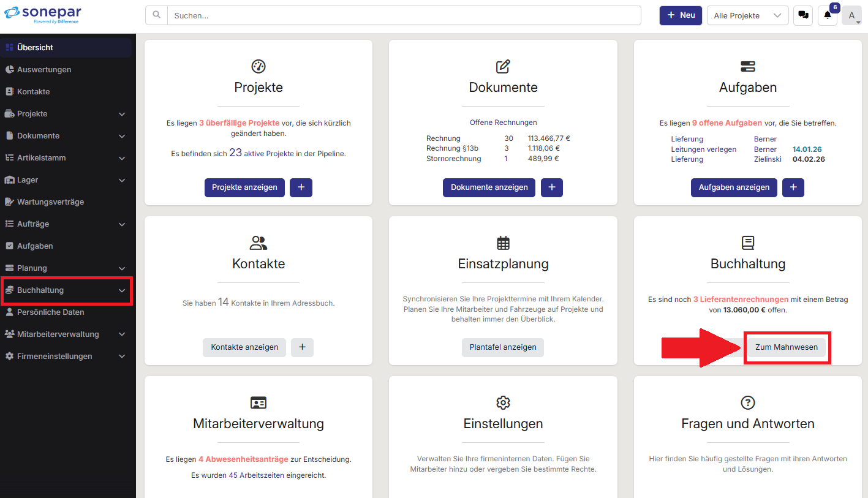Click the search magnifier icon

[157, 15]
